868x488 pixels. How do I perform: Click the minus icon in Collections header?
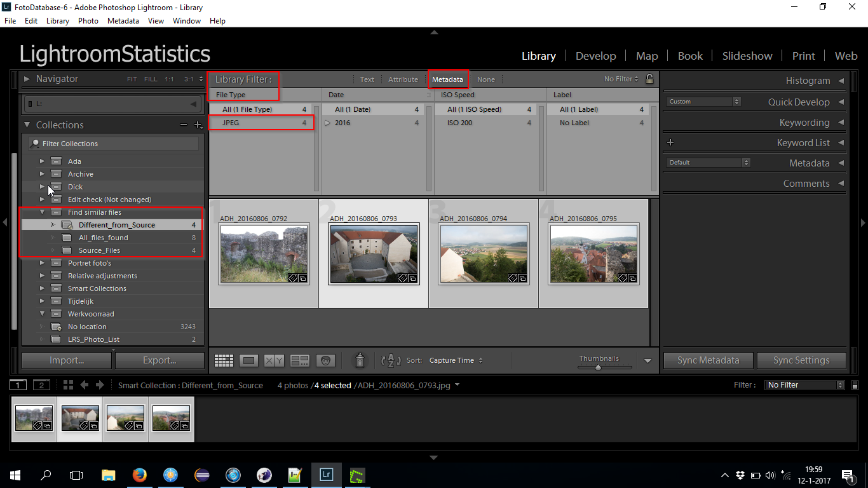tap(184, 125)
